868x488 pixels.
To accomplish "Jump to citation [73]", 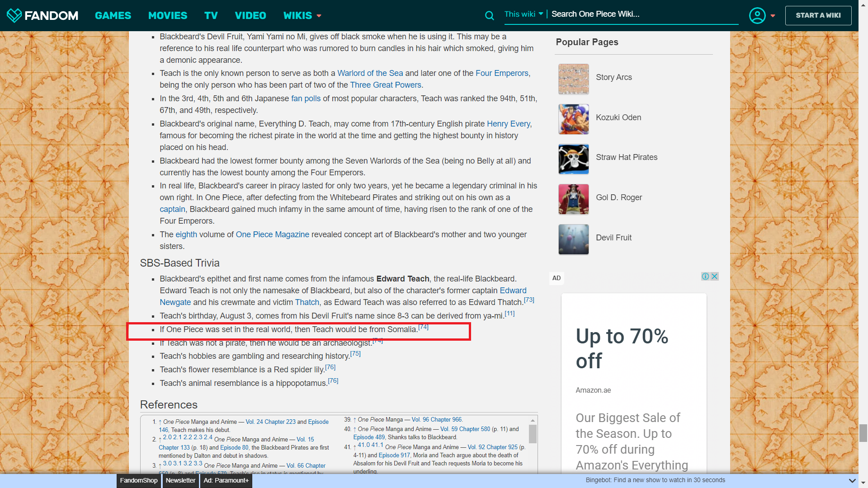I will [x=529, y=300].
